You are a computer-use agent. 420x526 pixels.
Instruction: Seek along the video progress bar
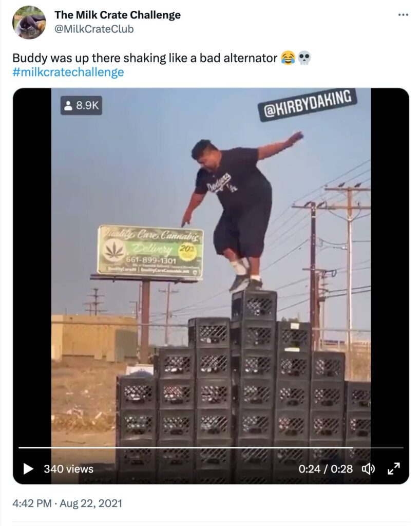pos(211,447)
